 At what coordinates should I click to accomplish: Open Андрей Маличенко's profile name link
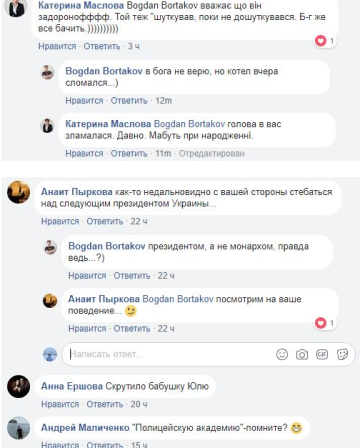tap(85, 428)
